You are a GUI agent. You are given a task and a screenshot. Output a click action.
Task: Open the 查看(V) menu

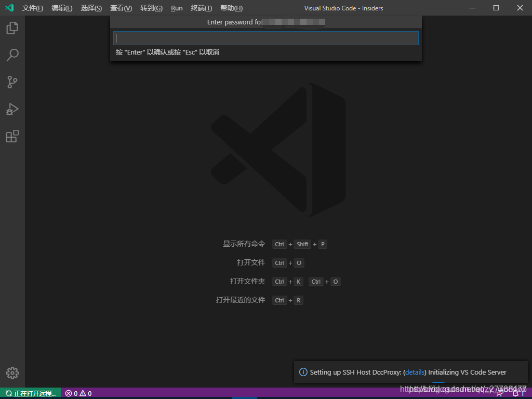(x=121, y=8)
